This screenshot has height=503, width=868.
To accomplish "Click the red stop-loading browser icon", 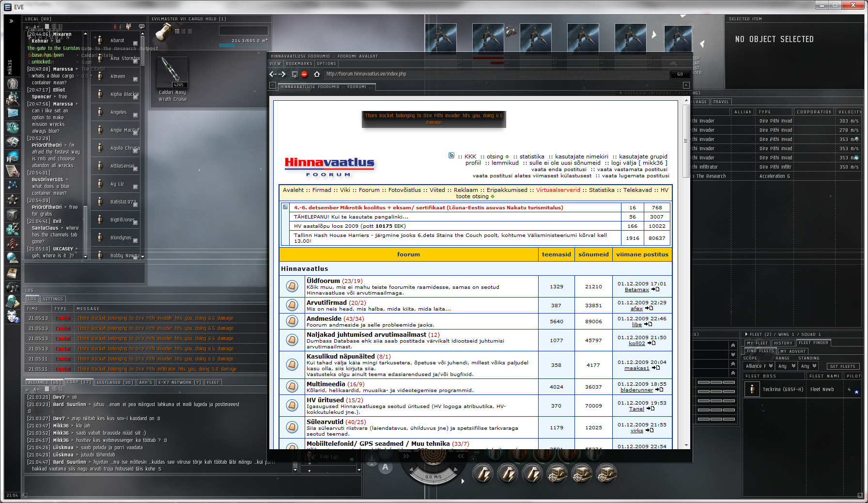I will tap(305, 74).
